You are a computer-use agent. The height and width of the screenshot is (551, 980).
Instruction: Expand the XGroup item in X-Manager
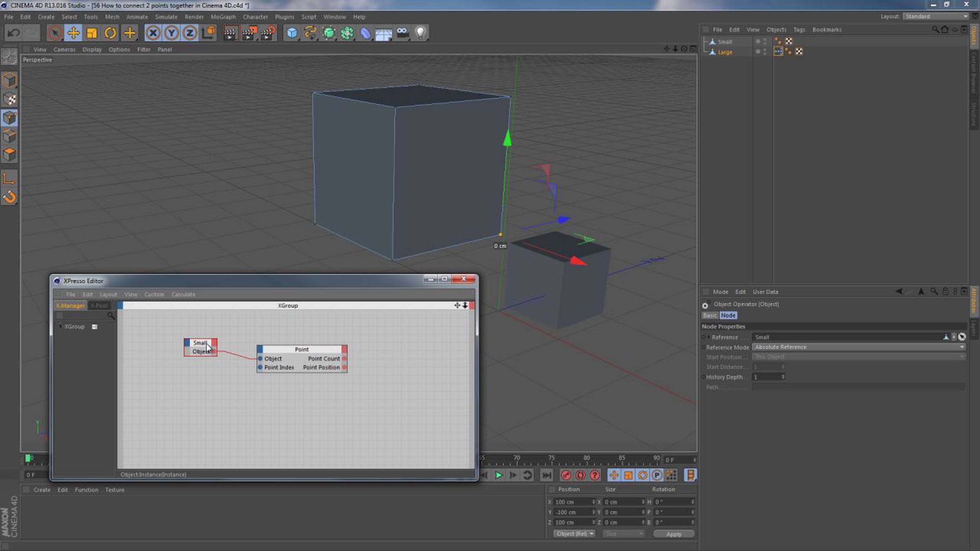(x=60, y=327)
